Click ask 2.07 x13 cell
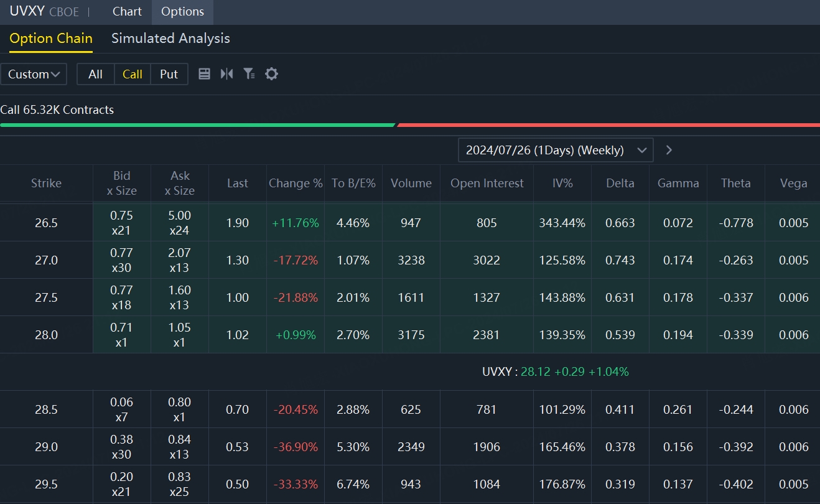This screenshot has width=820, height=504. pyautogui.click(x=180, y=260)
